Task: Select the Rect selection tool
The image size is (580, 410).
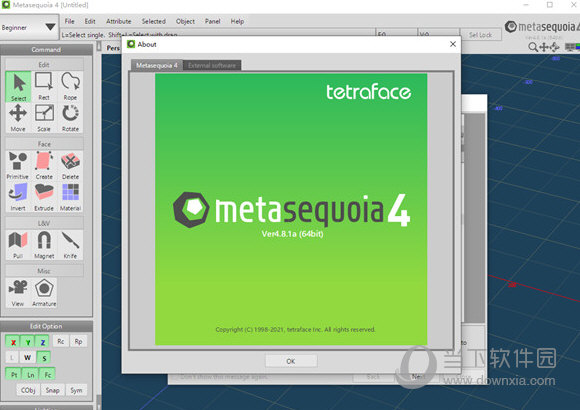Action: [44, 87]
